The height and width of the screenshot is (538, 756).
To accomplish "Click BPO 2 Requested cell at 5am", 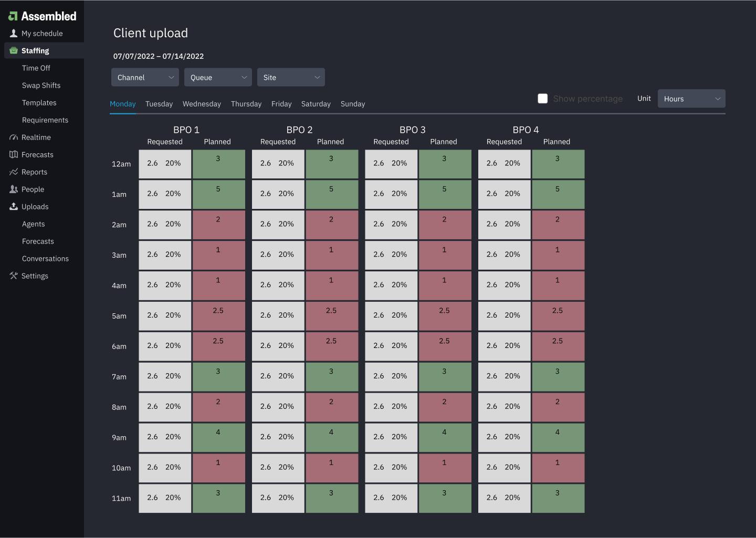I will (x=278, y=316).
